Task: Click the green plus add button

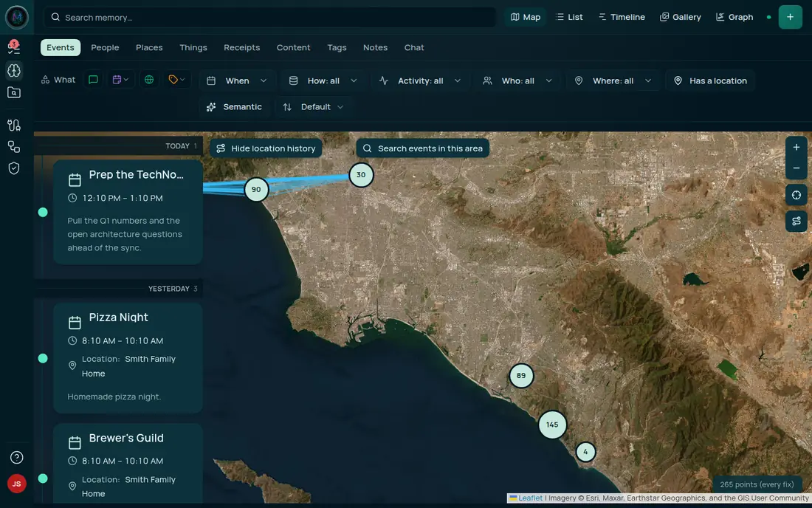Action: 790,17
